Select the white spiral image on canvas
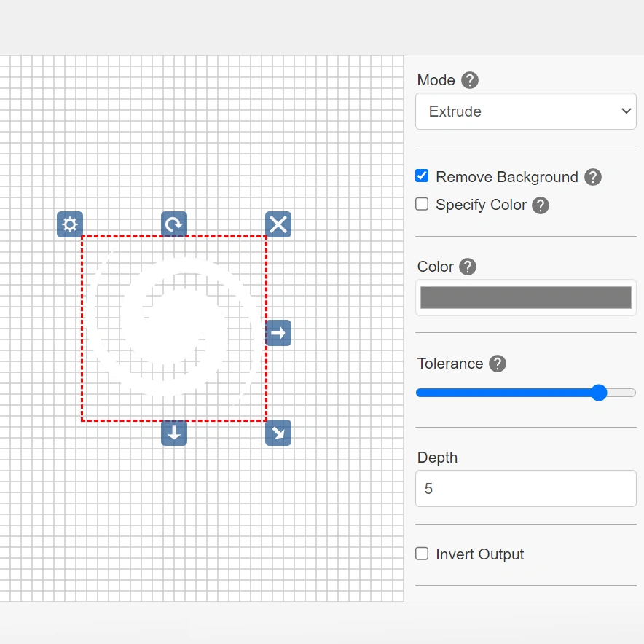 tap(174, 328)
